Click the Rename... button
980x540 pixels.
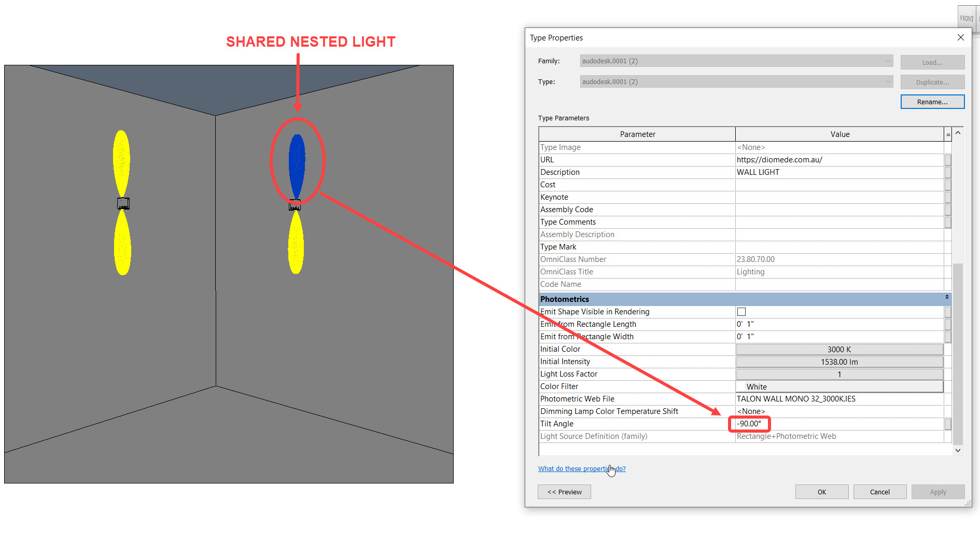point(932,101)
